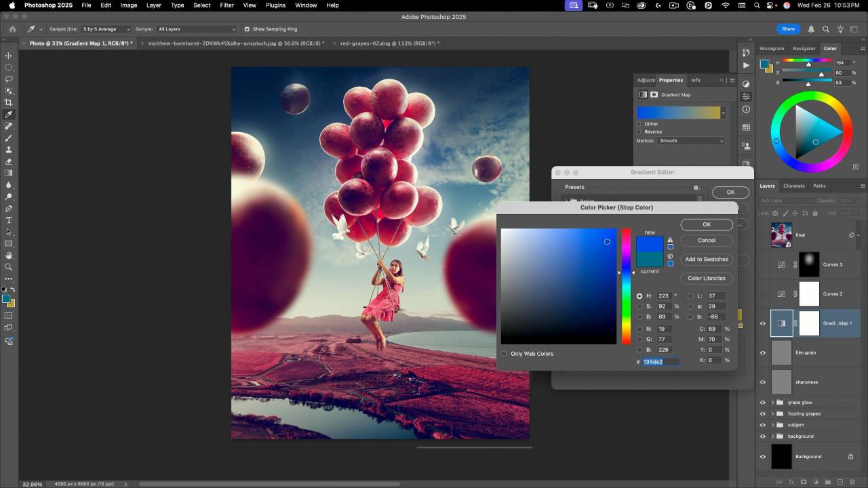This screenshot has height=488, width=868.
Task: Click the Notifications bell icon
Action: pos(811,29)
